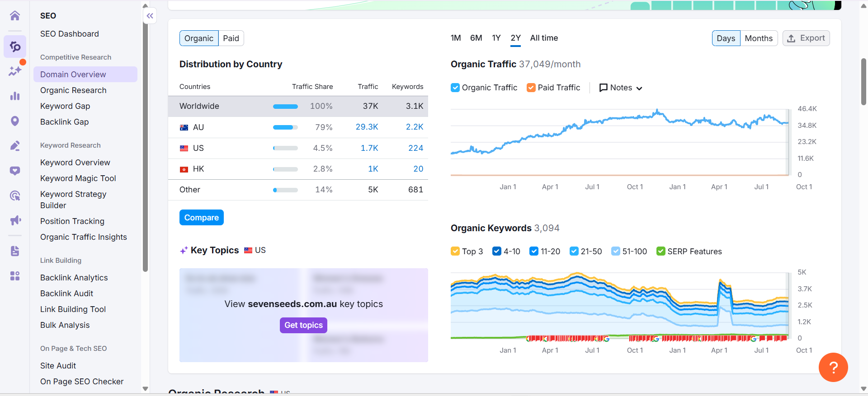
Task: Open the apps grid icon in left rail
Action: click(15, 276)
